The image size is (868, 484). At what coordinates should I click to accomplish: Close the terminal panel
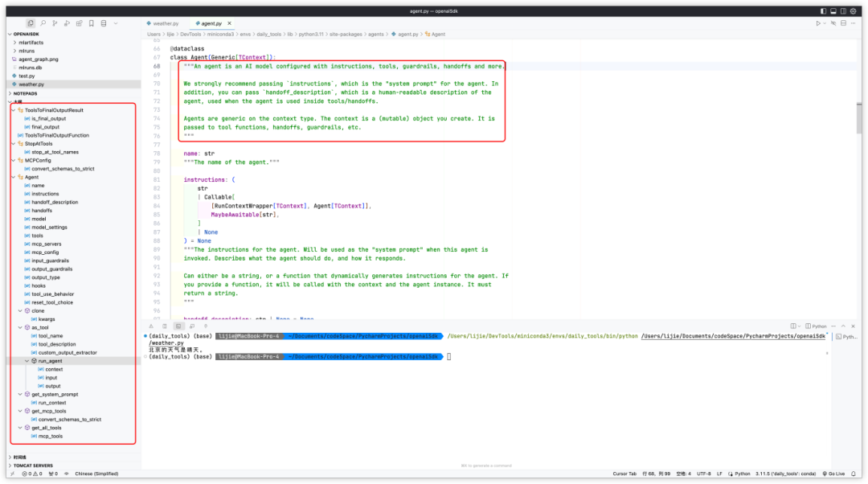pyautogui.click(x=853, y=326)
